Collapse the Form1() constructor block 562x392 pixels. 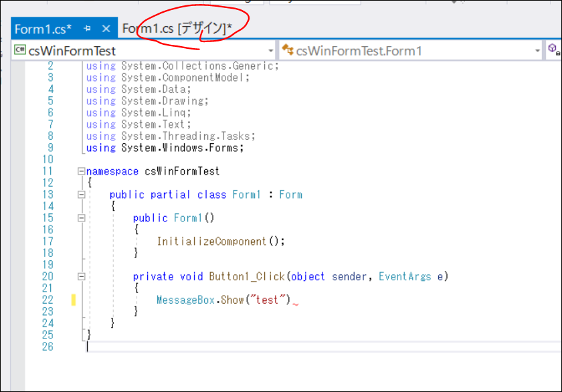point(82,218)
